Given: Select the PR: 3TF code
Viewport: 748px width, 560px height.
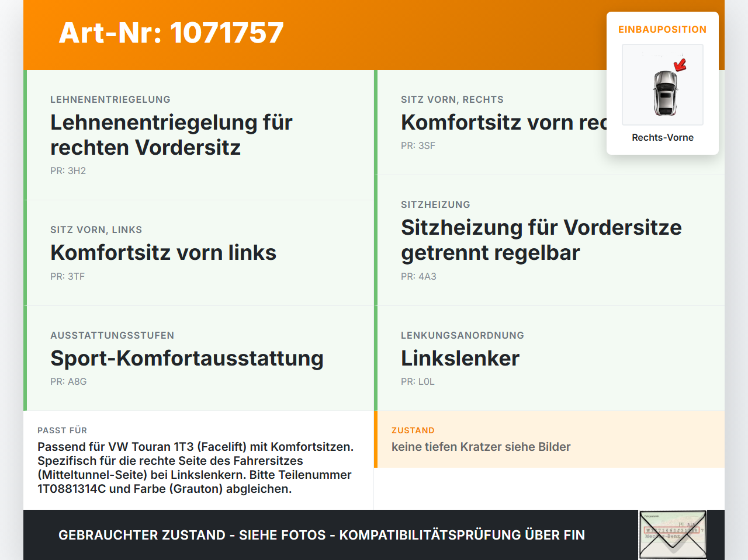Looking at the screenshot, I should tap(67, 276).
